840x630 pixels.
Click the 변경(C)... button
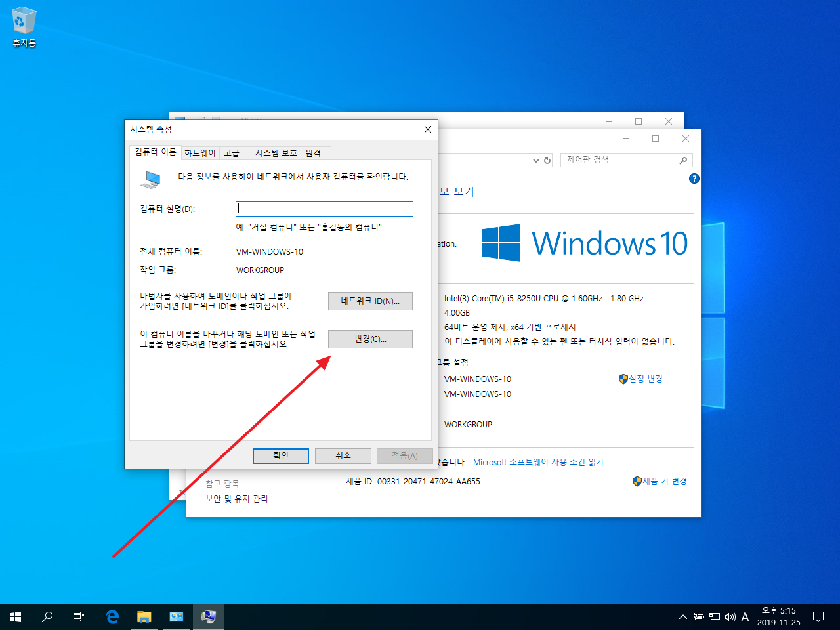point(370,339)
